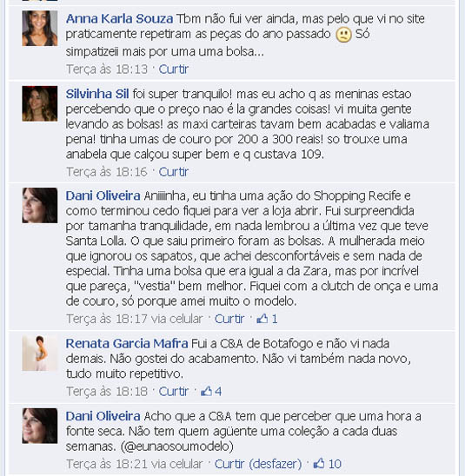
Task: Open Anna Karla Souza's profile picture
Action: click(40, 29)
